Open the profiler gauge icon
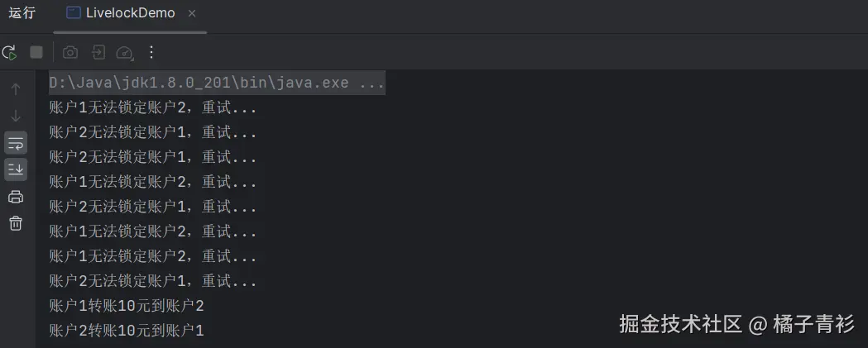 (x=125, y=52)
